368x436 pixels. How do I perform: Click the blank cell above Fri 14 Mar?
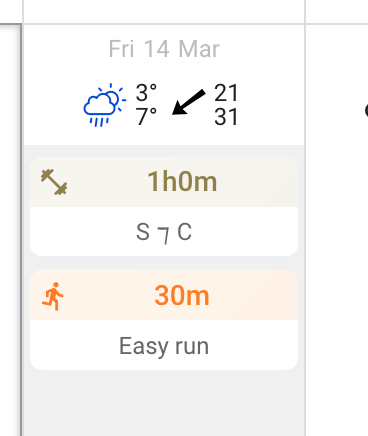coord(164,11)
